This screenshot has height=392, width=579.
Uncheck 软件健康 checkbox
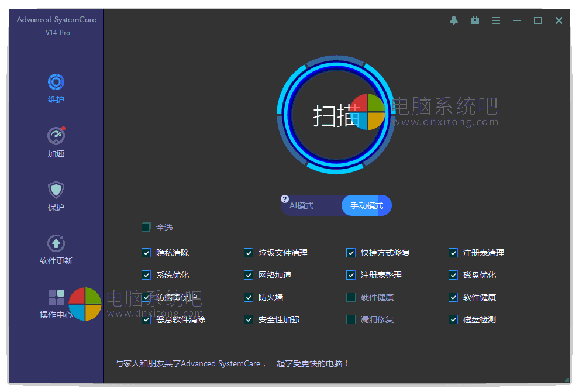[453, 297]
